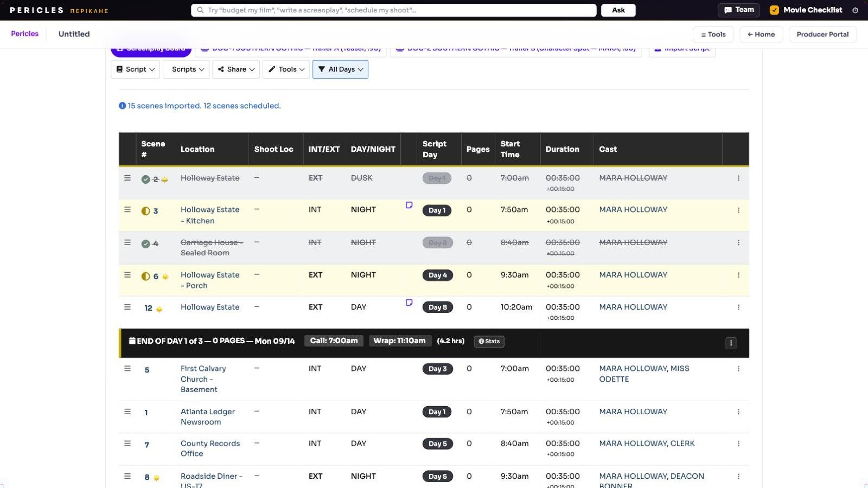Toggle the completed checkmark on scene 2
The image size is (868, 488).
pyautogui.click(x=145, y=179)
